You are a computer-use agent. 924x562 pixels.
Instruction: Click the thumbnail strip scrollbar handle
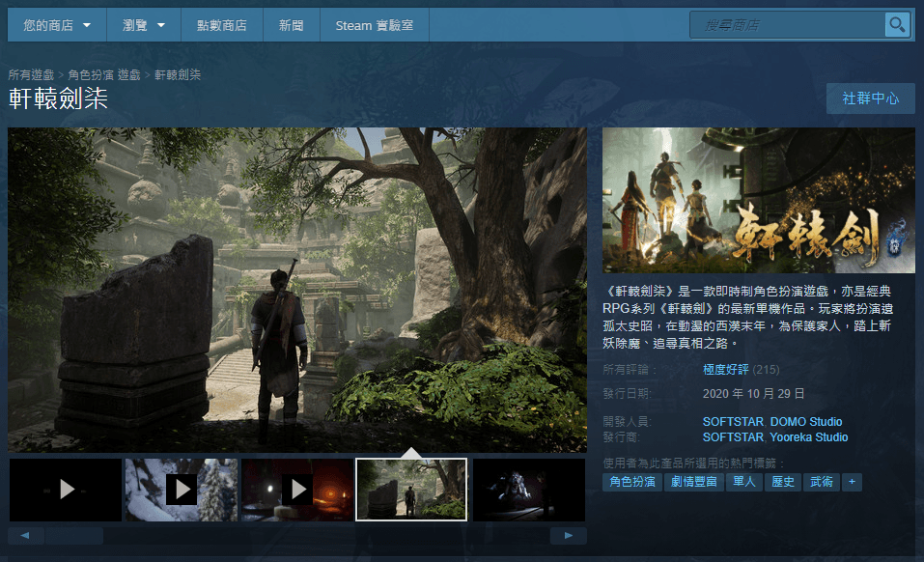(74, 536)
